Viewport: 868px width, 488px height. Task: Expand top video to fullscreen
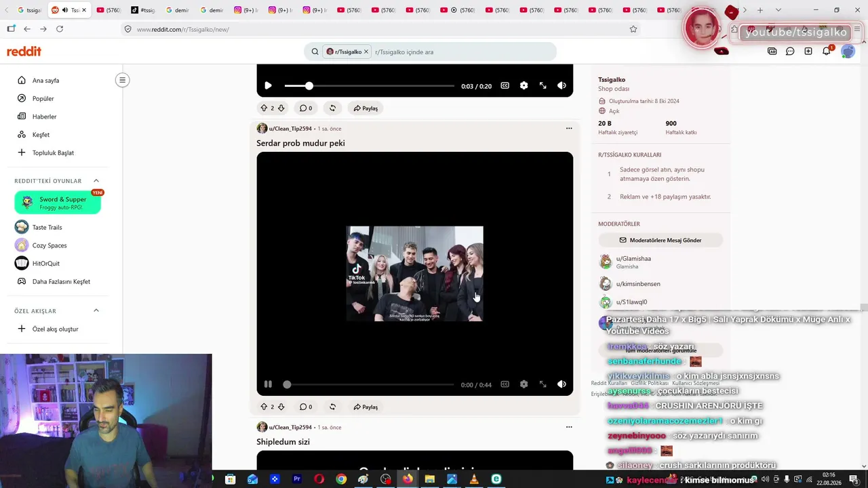tap(542, 85)
